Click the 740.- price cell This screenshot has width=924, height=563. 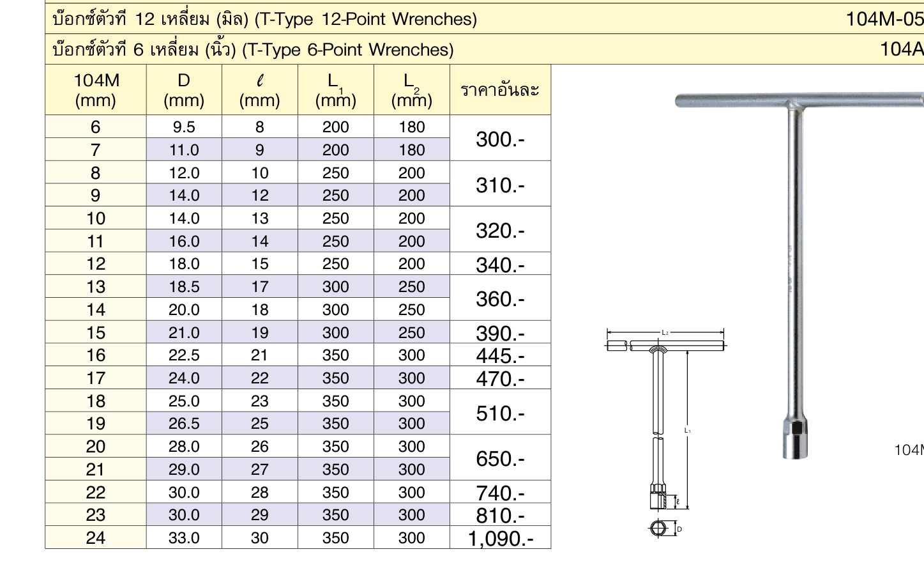pos(500,492)
